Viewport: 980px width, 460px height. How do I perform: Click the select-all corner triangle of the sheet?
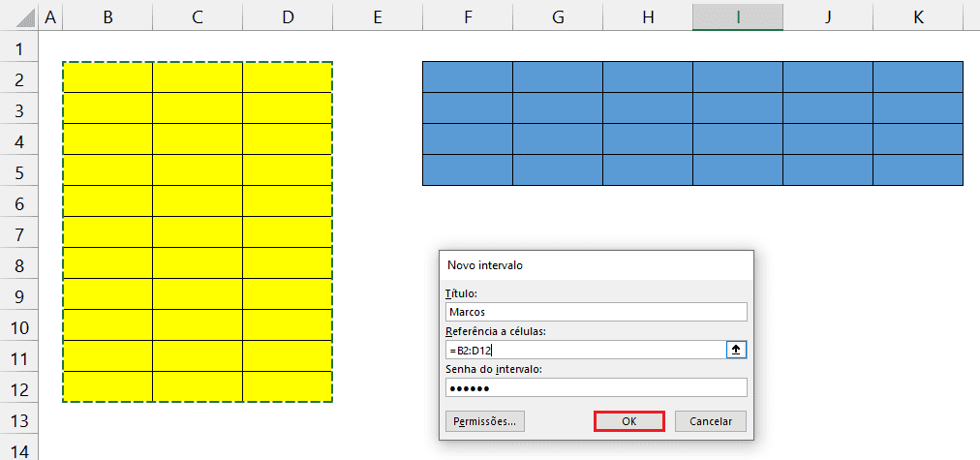pyautogui.click(x=25, y=17)
